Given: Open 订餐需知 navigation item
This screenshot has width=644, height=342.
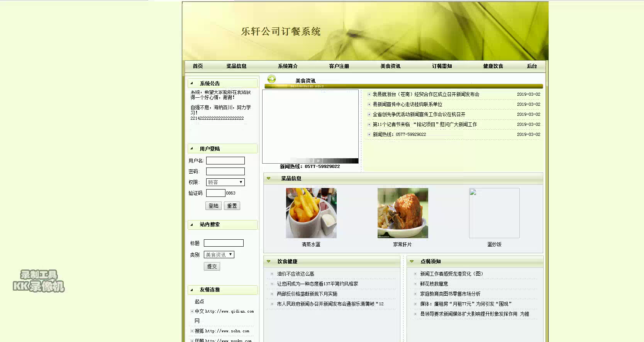Looking at the screenshot, I should 442,66.
